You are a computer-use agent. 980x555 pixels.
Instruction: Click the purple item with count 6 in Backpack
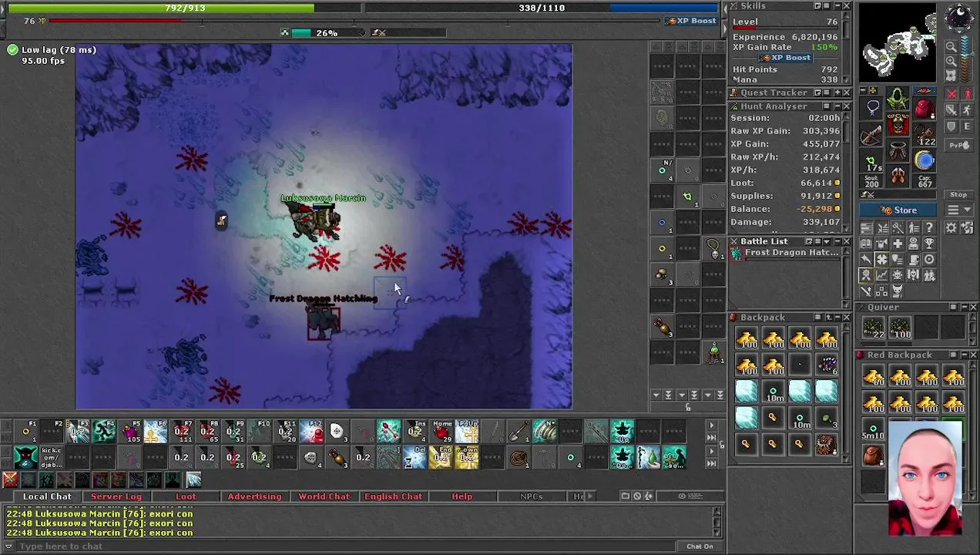click(x=827, y=365)
